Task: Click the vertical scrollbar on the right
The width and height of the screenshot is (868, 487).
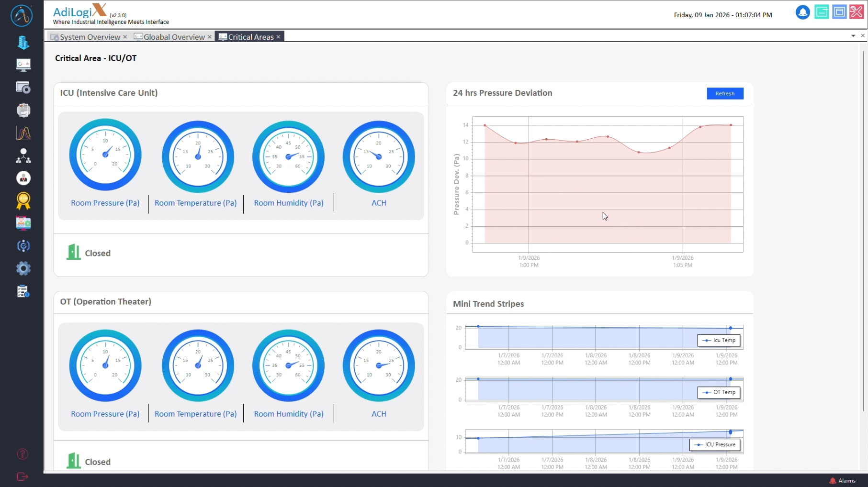Action: [x=864, y=230]
